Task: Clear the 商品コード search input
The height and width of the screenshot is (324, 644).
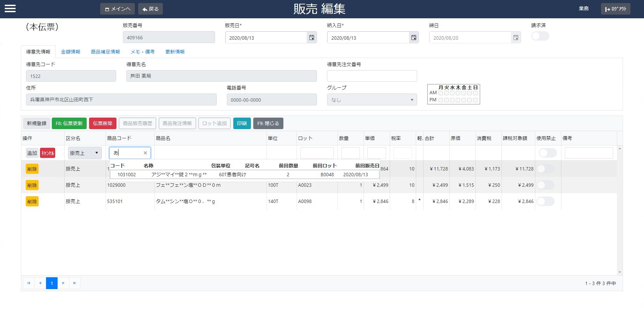Action: [145, 153]
